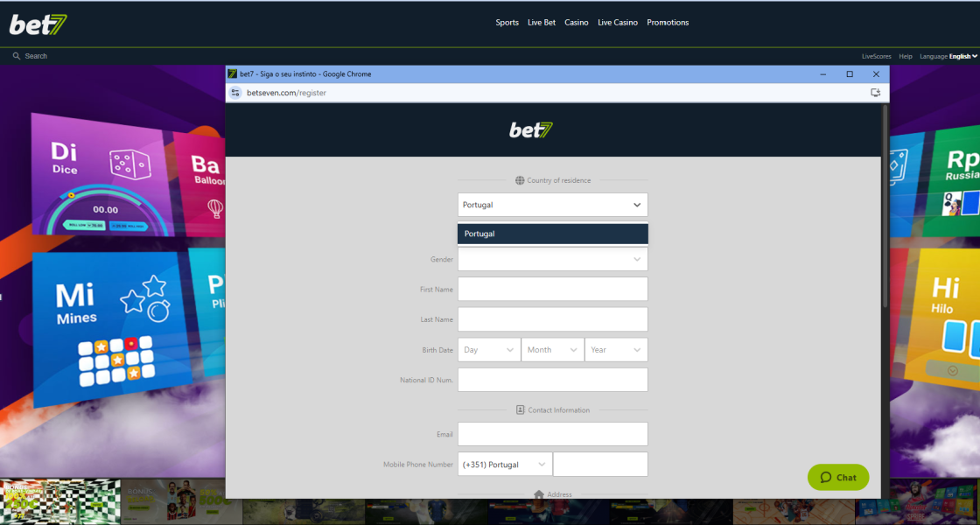The image size is (980, 525).
Task: Open the birth date Month dropdown
Action: 552,350
